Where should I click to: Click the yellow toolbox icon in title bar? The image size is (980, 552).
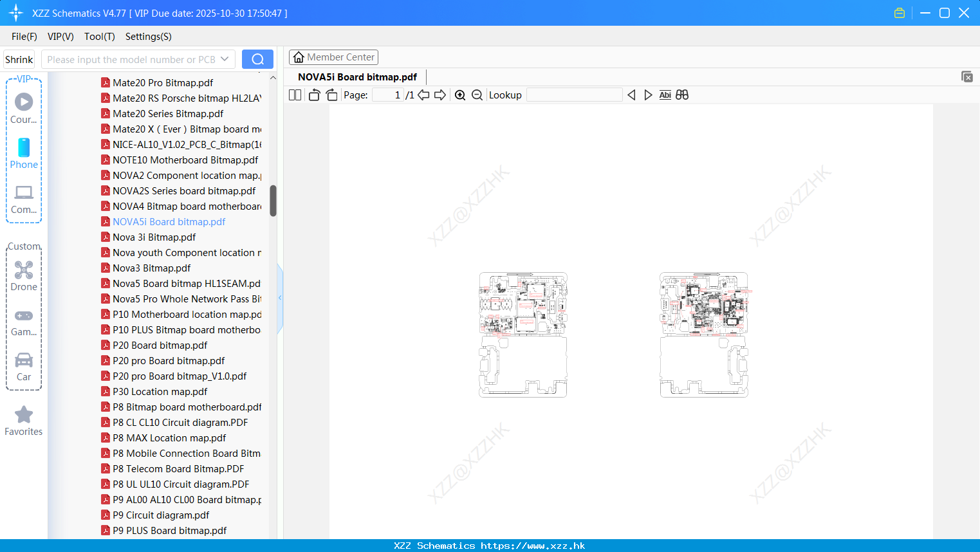900,13
